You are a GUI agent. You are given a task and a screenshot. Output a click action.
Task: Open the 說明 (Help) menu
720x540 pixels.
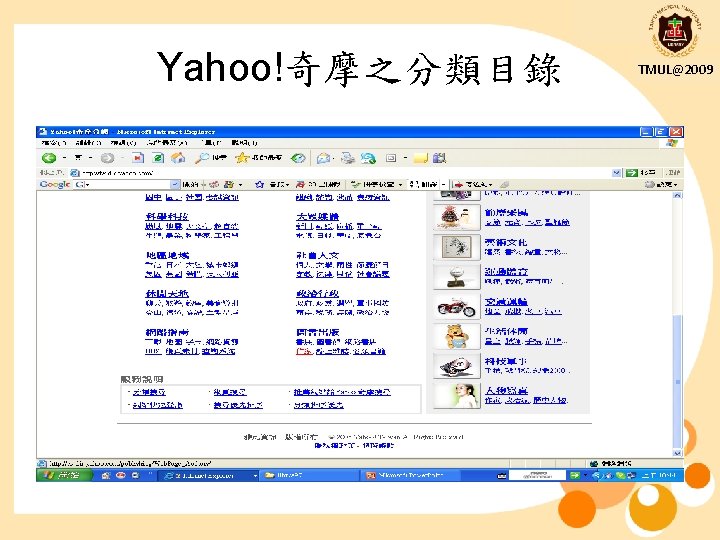point(244,143)
